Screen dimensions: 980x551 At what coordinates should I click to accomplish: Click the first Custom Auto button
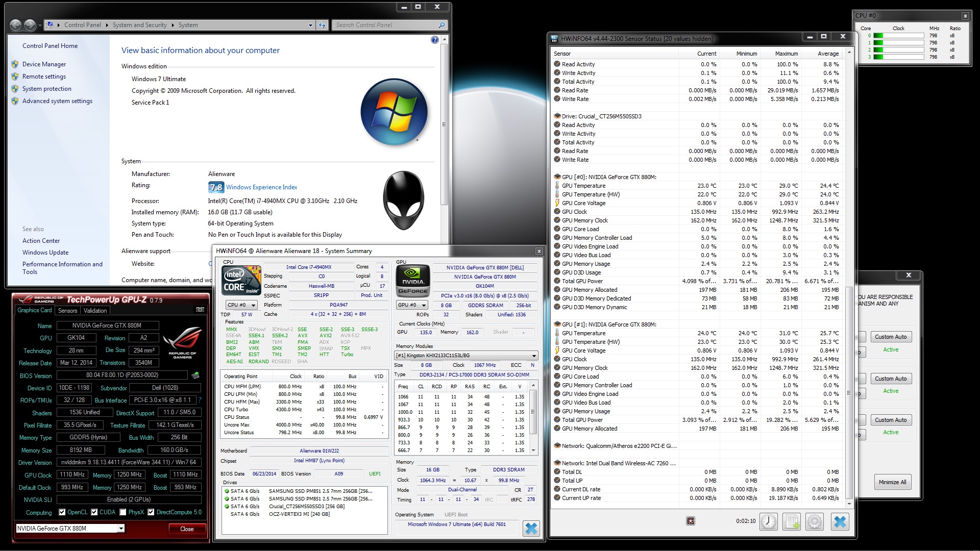(x=891, y=337)
